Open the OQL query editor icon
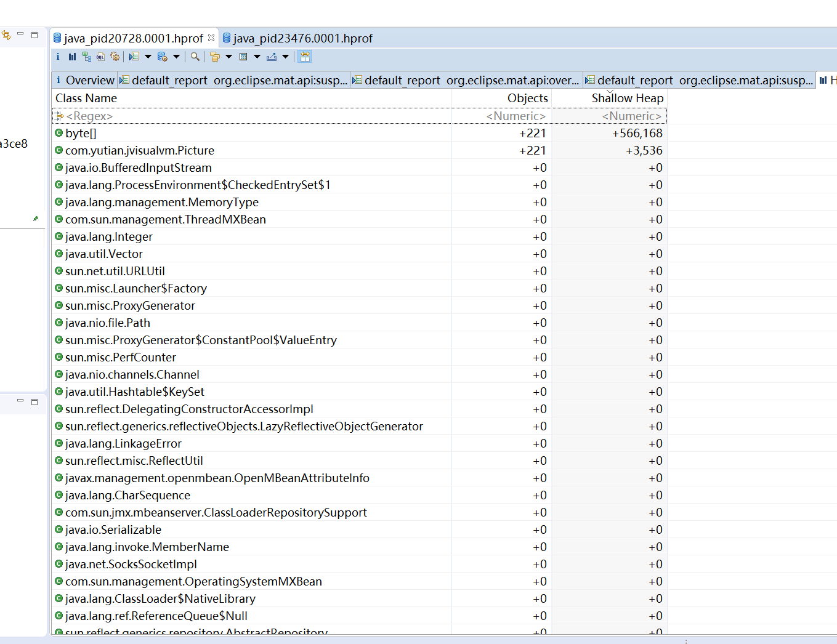The image size is (837, 644). tap(100, 57)
